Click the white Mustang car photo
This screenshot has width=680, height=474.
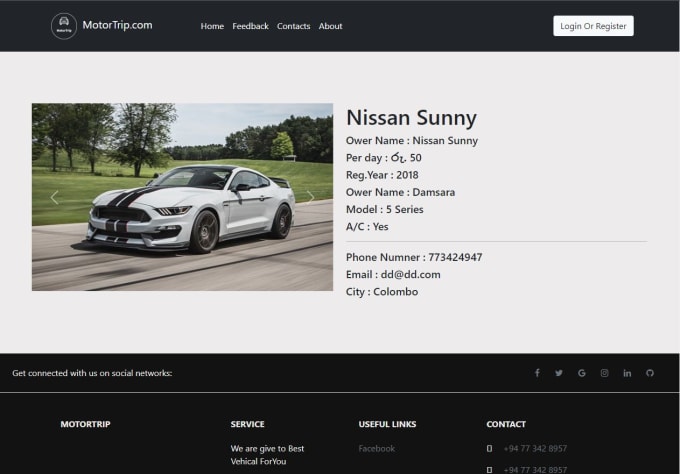point(183,197)
